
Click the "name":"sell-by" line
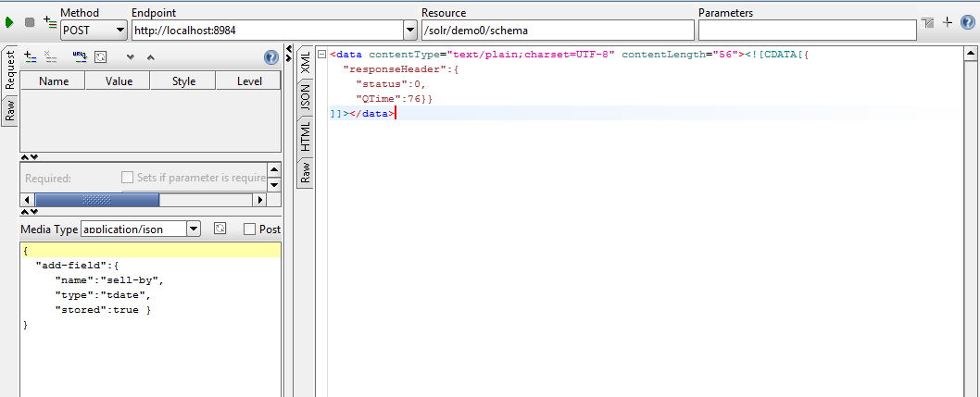(109, 280)
